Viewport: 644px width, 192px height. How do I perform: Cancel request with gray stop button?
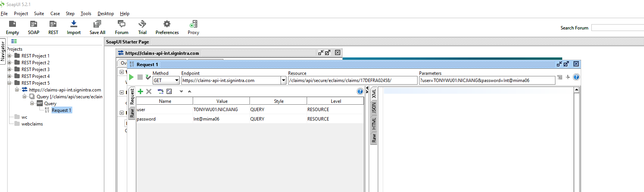pyautogui.click(x=140, y=77)
